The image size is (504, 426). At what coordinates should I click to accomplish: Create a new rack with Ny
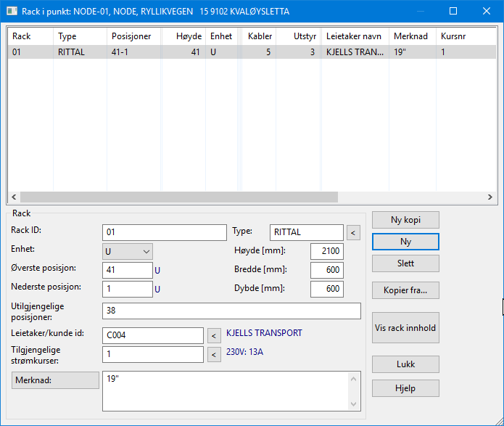(x=405, y=242)
